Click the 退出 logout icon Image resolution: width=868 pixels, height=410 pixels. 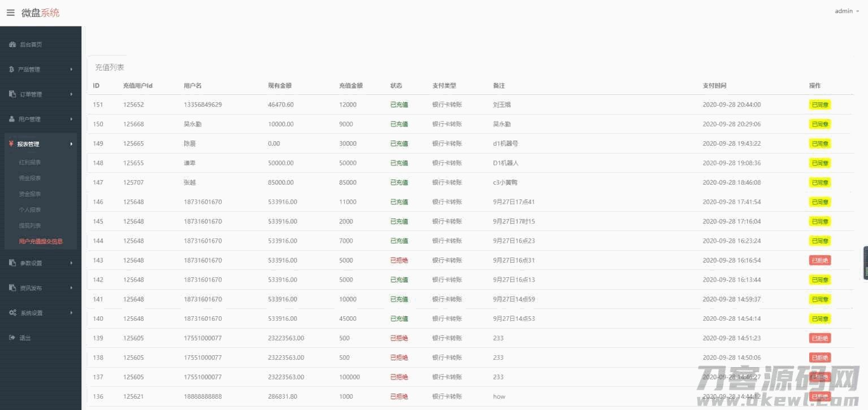(x=12, y=338)
